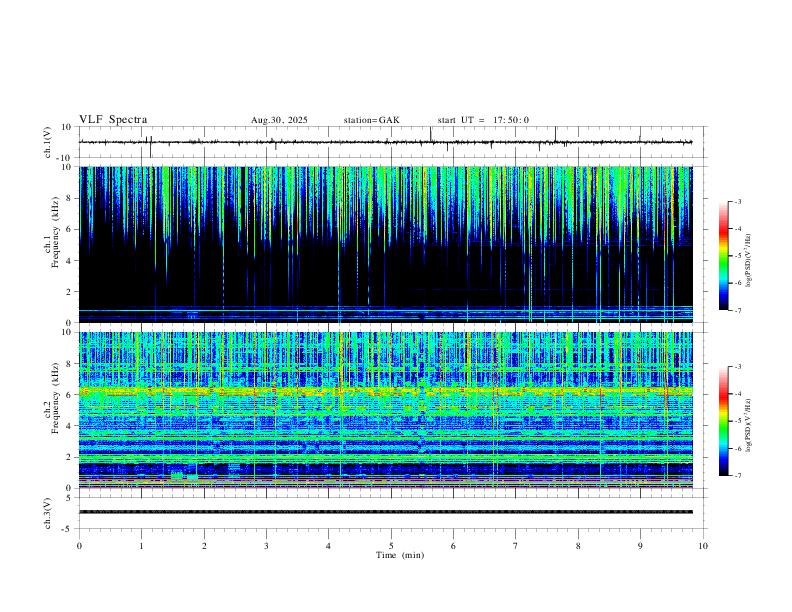Click the "4" kHz tick on ch.1 spectrogram
This screenshot has height=612, width=792.
69,261
